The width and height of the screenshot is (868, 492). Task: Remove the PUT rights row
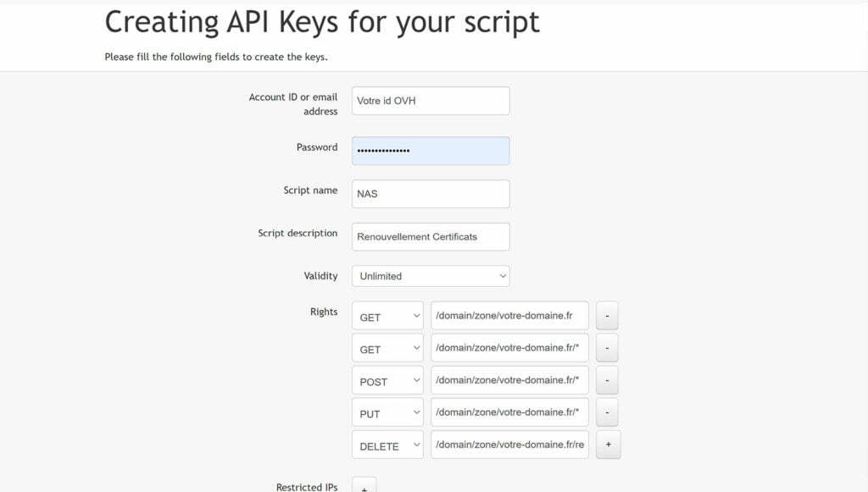[607, 412]
